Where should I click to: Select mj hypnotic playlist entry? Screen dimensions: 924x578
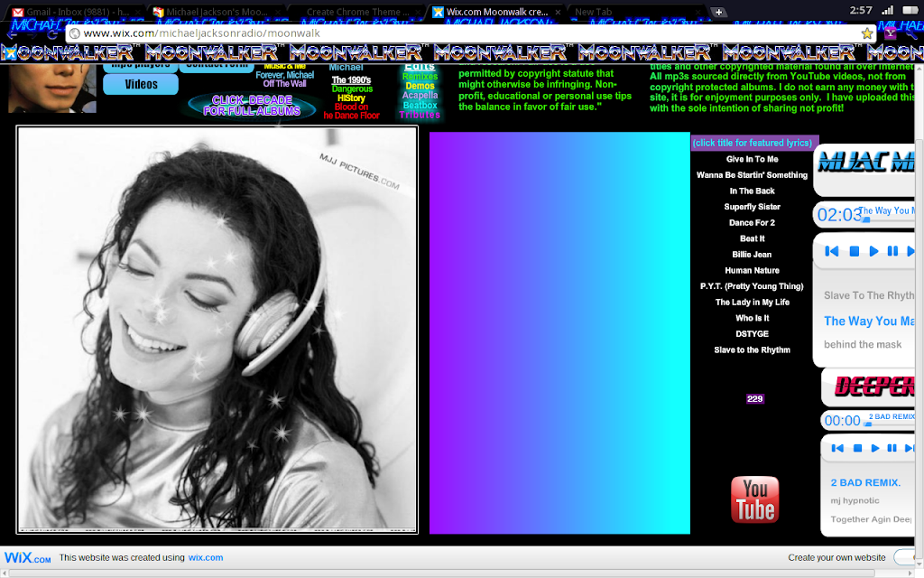[x=855, y=500]
